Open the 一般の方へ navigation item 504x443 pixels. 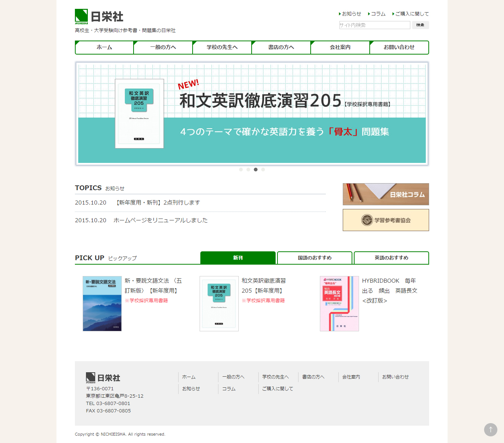163,48
